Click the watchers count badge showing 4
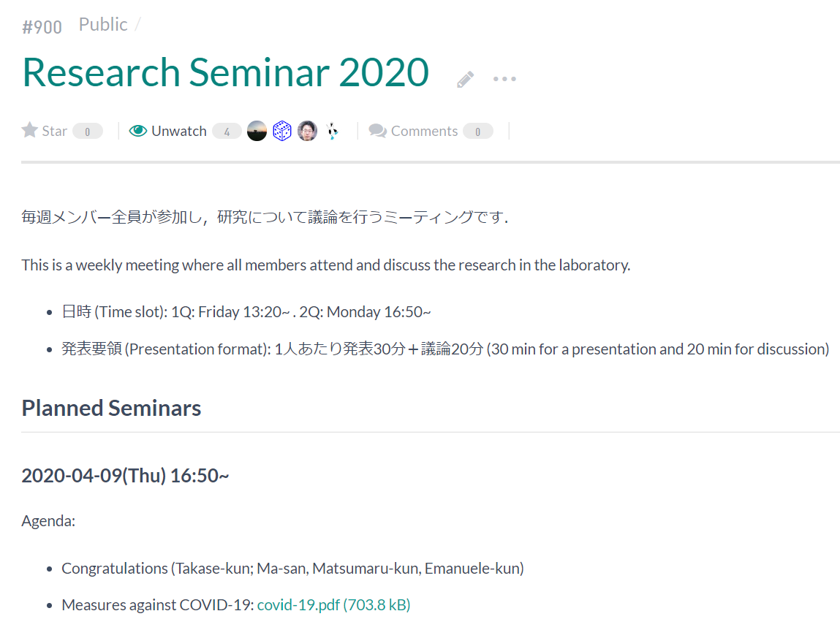The height and width of the screenshot is (630, 840). 227,132
